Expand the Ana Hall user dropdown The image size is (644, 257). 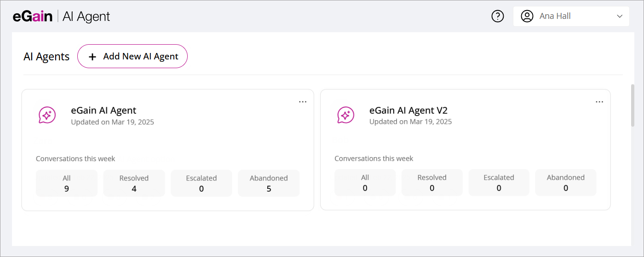[x=619, y=16]
